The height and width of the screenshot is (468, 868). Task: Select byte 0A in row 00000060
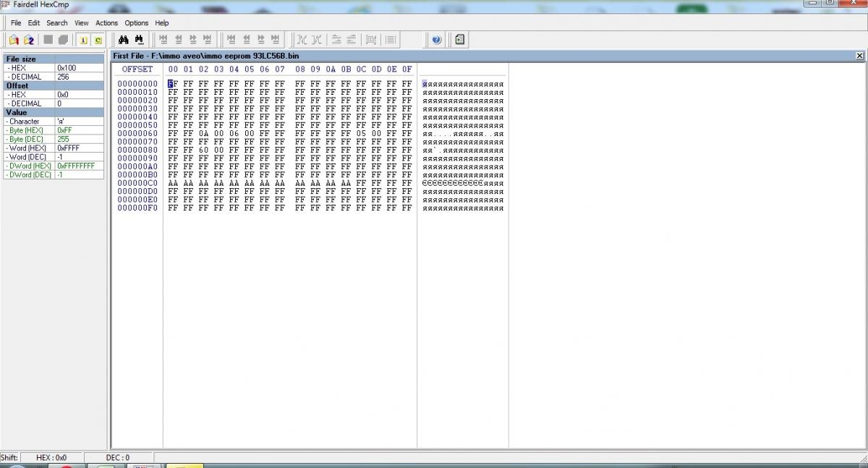tap(203, 134)
